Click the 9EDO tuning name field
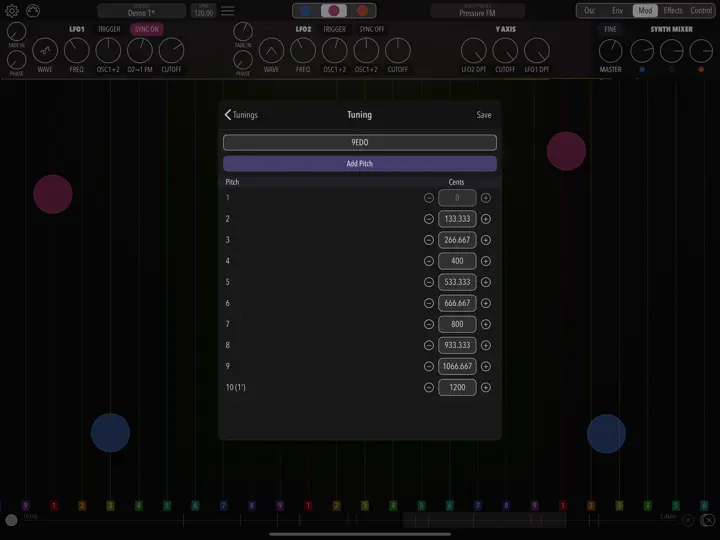Screen dimensions: 720x540 tap(360, 142)
